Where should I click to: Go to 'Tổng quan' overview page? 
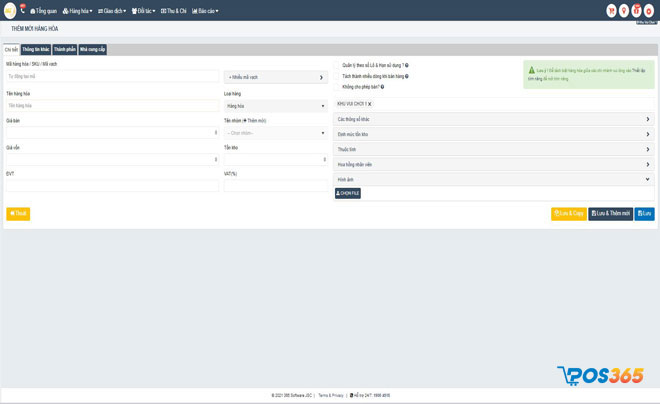coord(43,11)
